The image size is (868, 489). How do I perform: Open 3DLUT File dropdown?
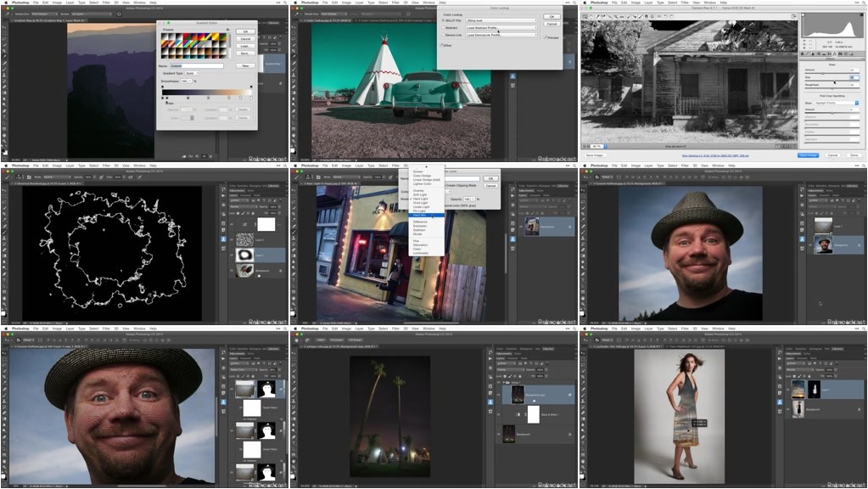pos(501,20)
